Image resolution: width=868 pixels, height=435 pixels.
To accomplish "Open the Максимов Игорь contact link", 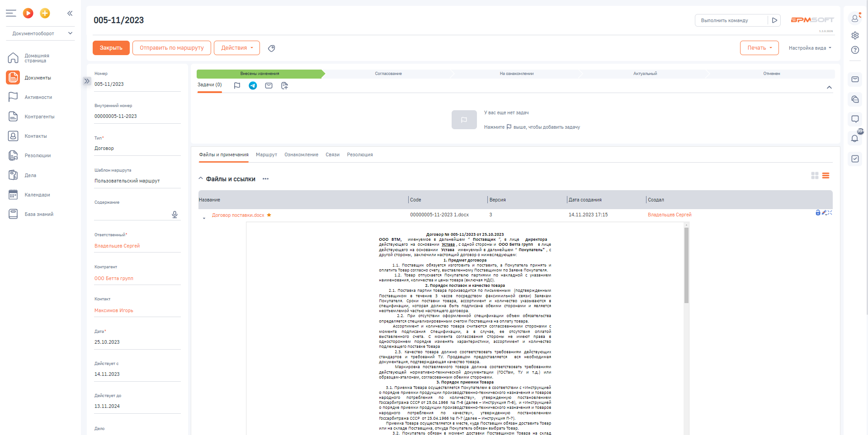I will (114, 310).
